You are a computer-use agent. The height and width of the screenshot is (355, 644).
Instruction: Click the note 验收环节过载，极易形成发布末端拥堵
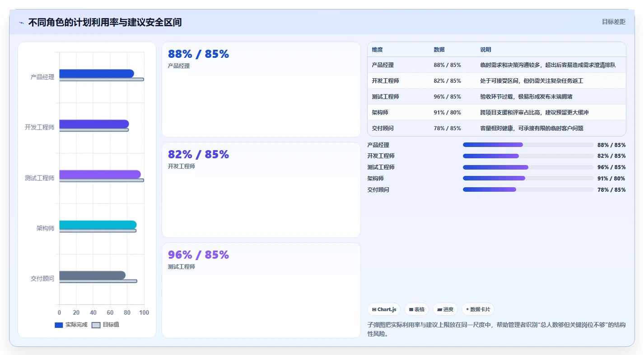(x=526, y=97)
